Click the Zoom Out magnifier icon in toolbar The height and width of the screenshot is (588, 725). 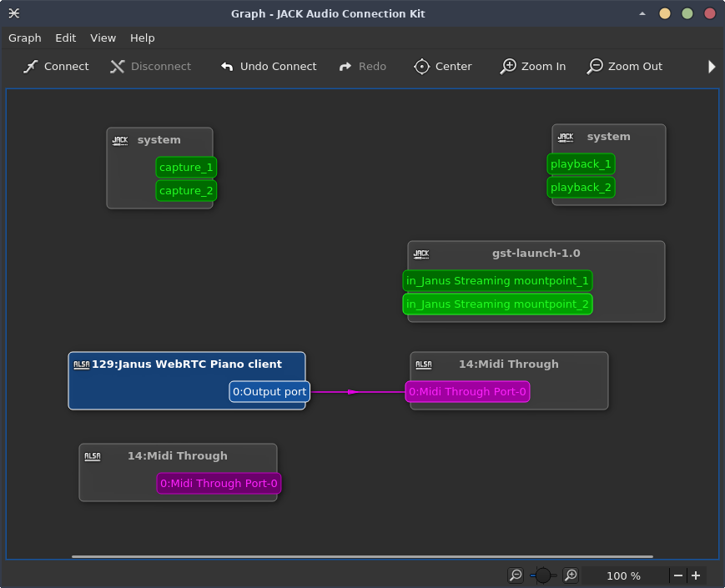595,67
